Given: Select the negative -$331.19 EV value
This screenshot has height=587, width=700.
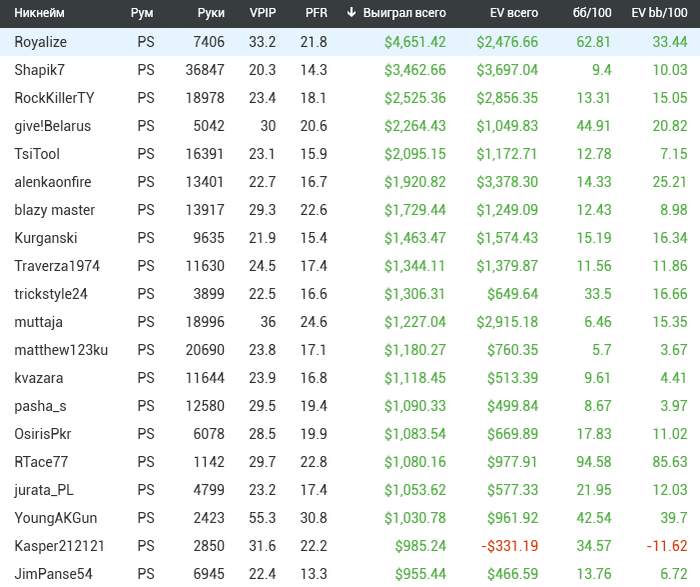Looking at the screenshot, I should [509, 546].
